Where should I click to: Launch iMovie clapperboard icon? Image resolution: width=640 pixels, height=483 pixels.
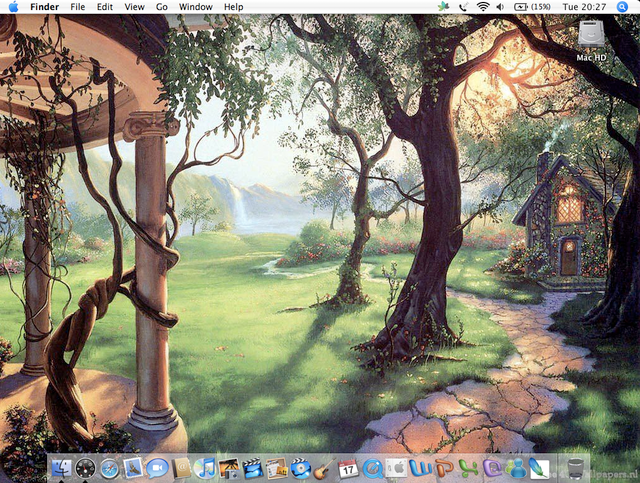point(253,468)
